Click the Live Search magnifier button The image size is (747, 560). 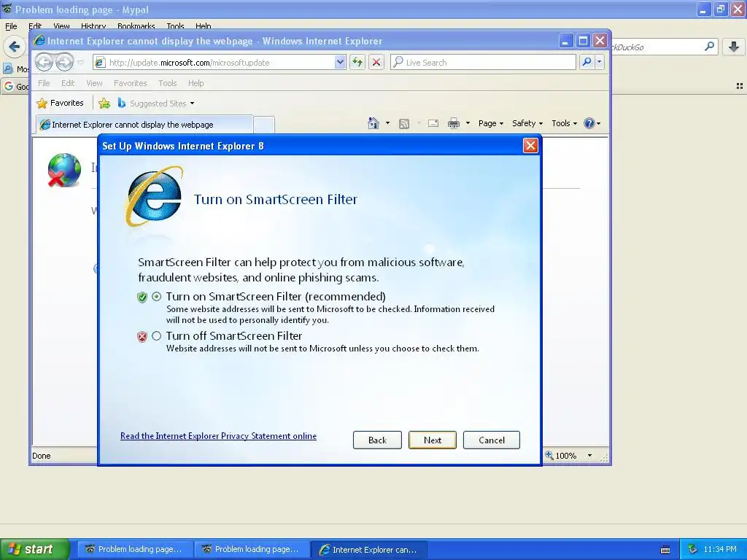pyautogui.click(x=587, y=62)
